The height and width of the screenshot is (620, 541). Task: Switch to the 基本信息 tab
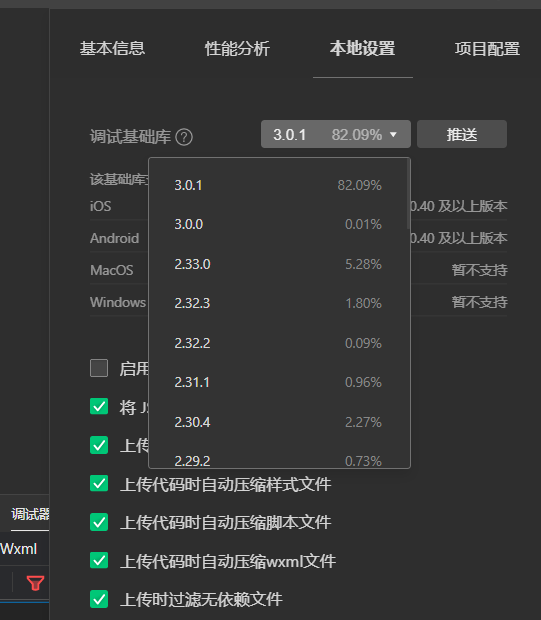click(112, 49)
